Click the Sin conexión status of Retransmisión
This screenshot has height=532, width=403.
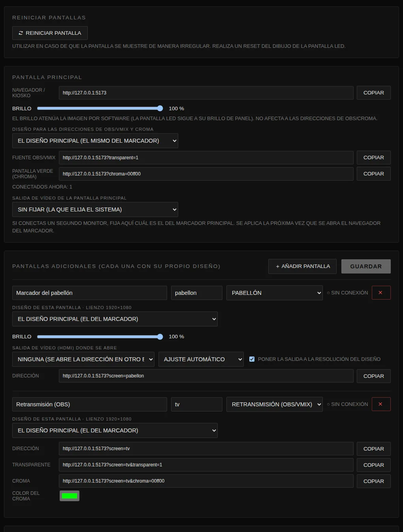point(347,404)
